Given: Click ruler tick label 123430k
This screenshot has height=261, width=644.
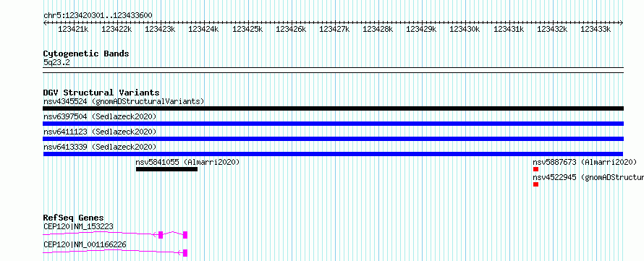Looking at the screenshot, I should click(x=465, y=29).
